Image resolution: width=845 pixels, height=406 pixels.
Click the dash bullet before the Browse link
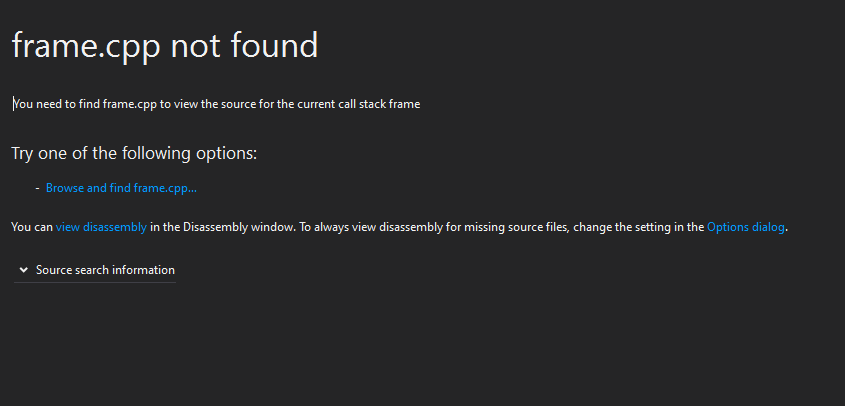coord(37,188)
